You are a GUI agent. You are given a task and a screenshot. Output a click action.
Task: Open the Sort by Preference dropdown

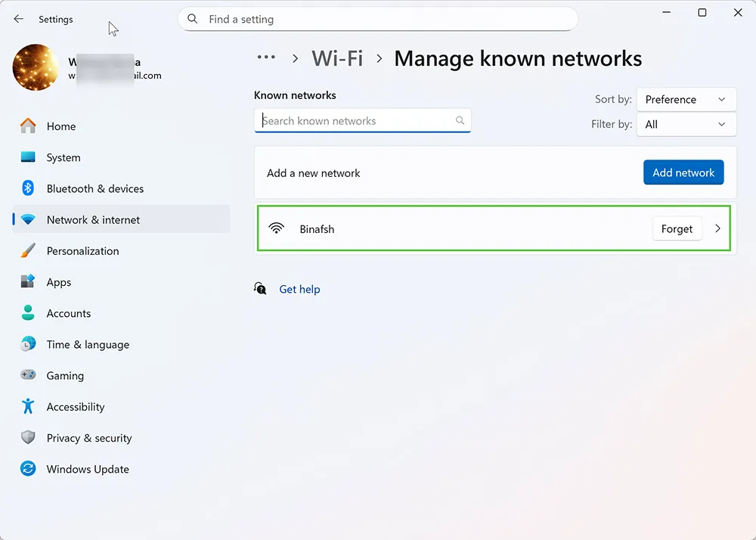[685, 99]
